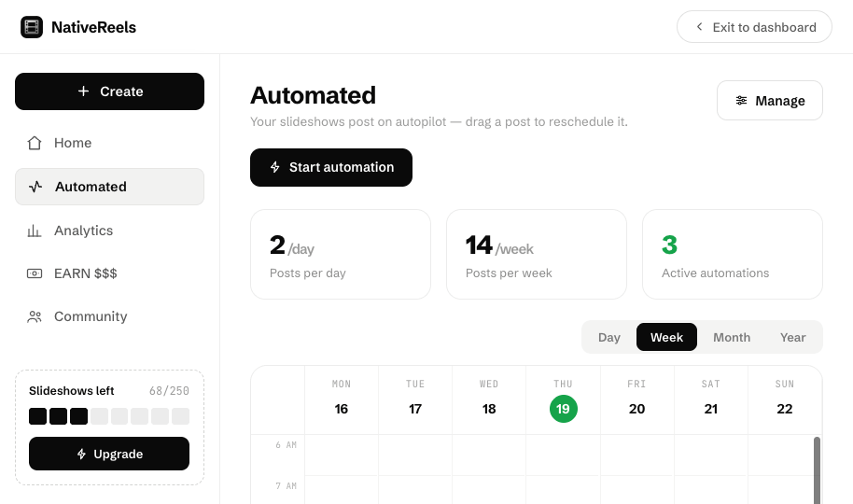Screen dimensions: 853x504
Task: Click the Create button
Action: click(x=109, y=91)
